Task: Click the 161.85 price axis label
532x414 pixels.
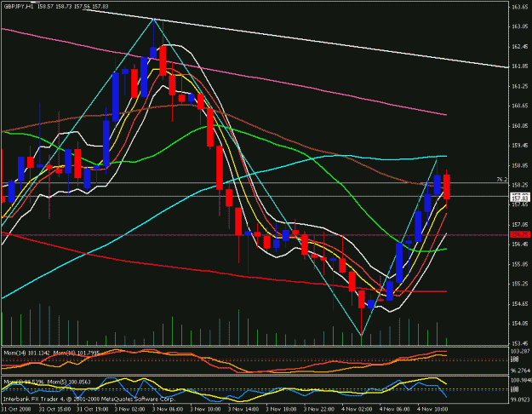Action: coord(519,66)
